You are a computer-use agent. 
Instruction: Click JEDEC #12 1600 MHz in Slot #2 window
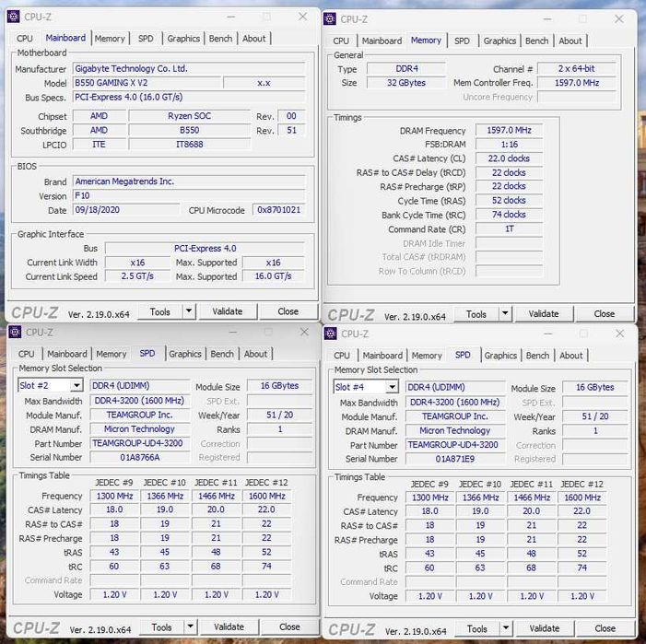click(x=267, y=497)
